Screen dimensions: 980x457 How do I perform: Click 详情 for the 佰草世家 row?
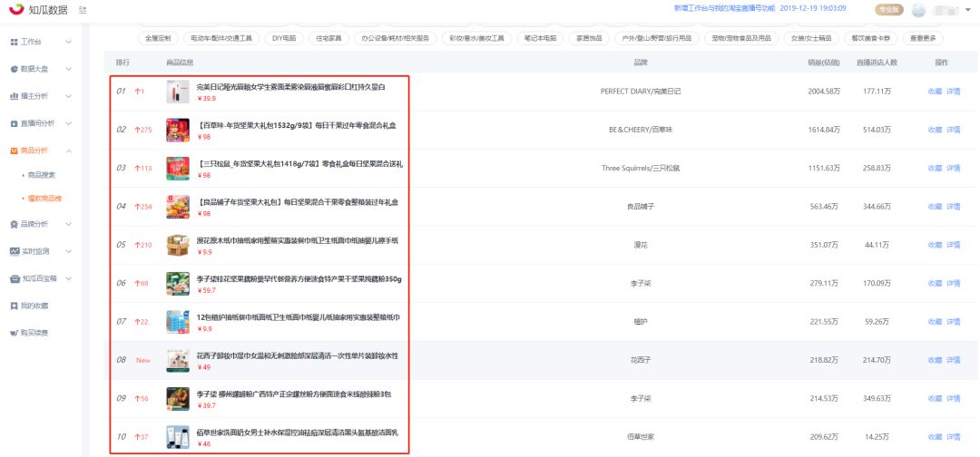pos(953,437)
